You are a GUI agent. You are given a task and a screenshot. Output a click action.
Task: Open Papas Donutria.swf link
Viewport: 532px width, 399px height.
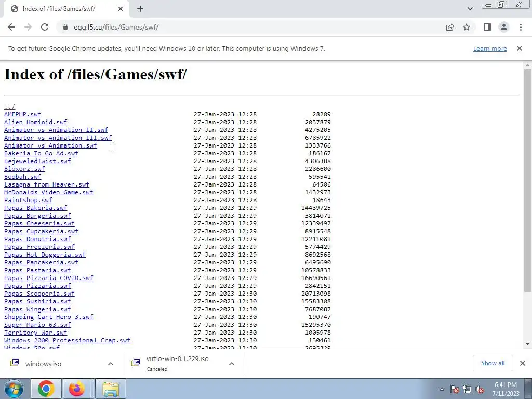37,239
